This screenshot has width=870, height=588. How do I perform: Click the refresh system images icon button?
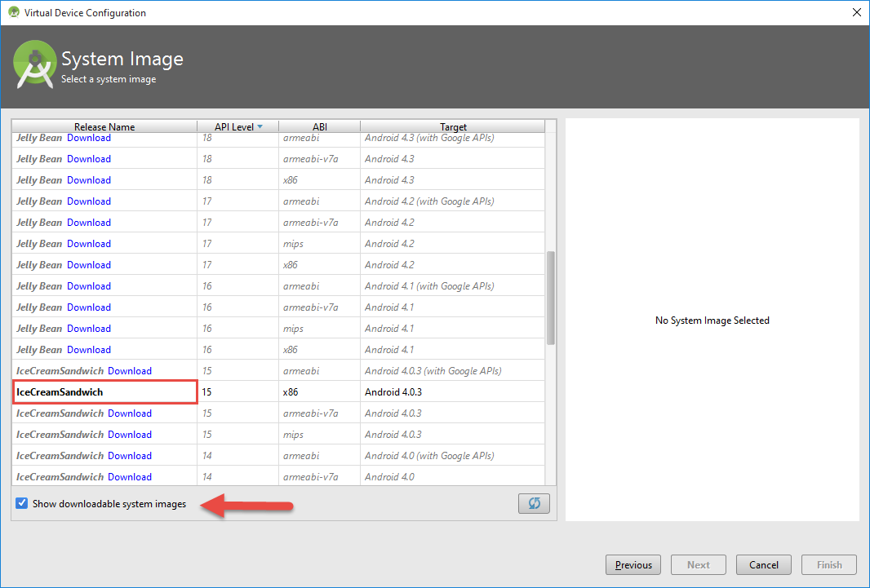coord(534,503)
